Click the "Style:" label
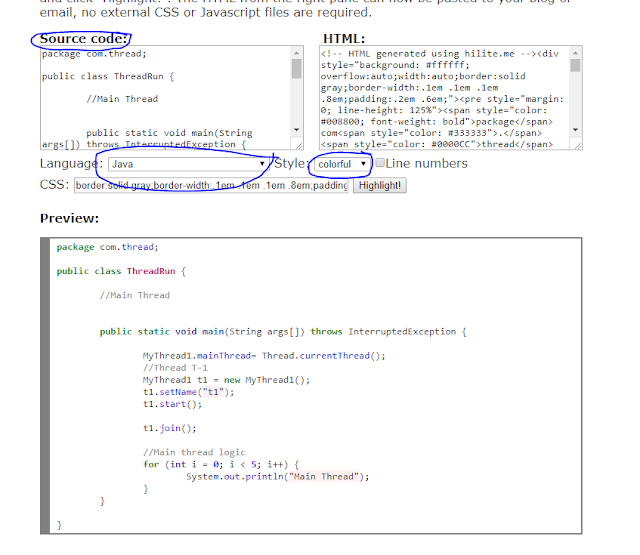640x555 pixels. [290, 164]
